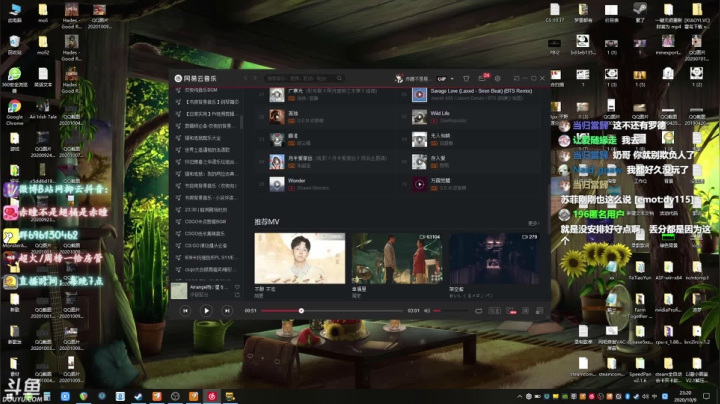Open the Steam desktop shortcut at top right
720x404 pixels.
click(x=640, y=12)
